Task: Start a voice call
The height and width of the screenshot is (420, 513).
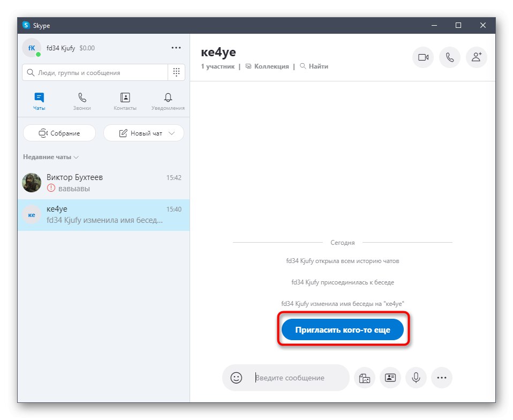Action: coord(450,57)
